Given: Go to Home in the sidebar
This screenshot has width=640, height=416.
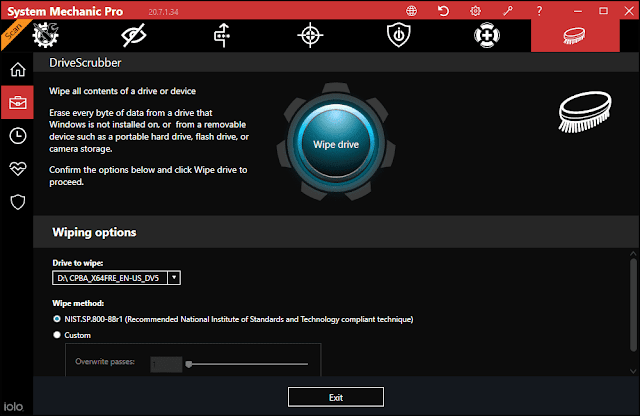Looking at the screenshot, I should (18, 69).
